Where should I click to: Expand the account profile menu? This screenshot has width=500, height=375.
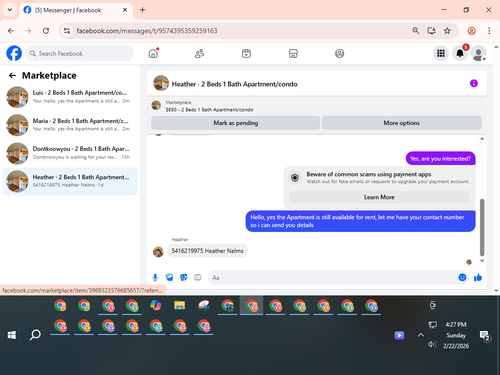[x=479, y=53]
